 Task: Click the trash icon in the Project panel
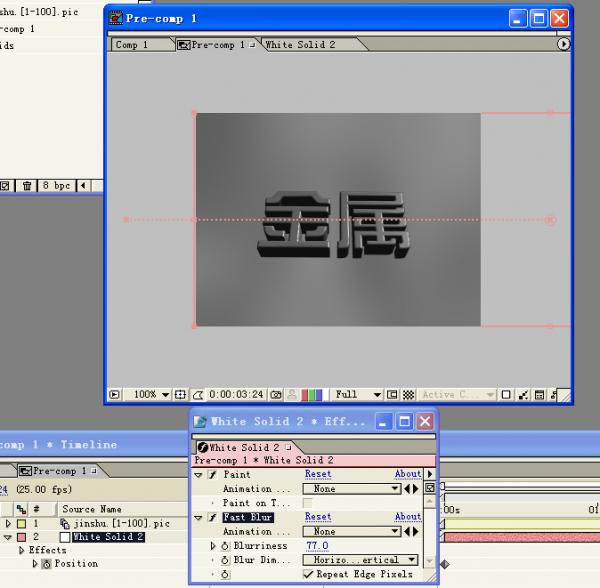point(27,186)
